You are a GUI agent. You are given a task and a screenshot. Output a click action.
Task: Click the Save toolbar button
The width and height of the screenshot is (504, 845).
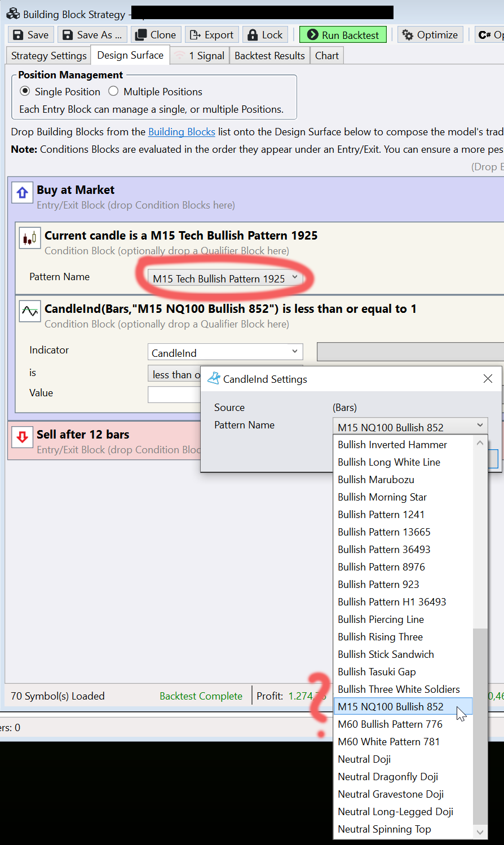click(31, 35)
